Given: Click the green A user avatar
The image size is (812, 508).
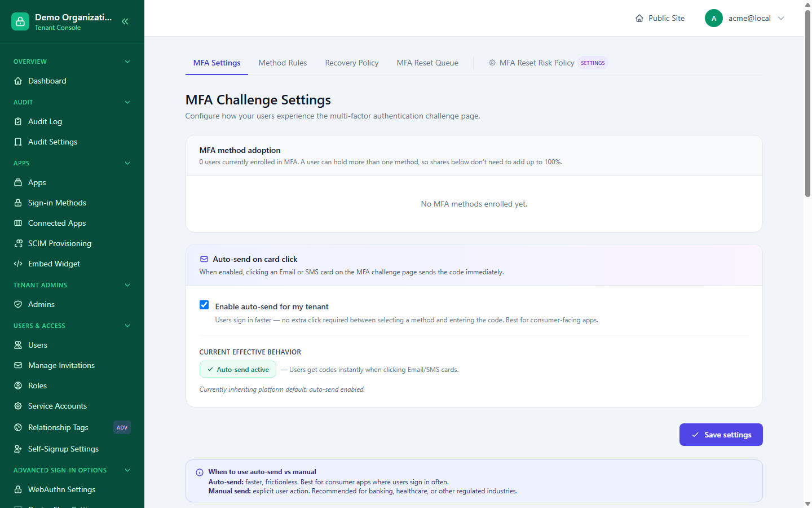Looking at the screenshot, I should [714, 18].
